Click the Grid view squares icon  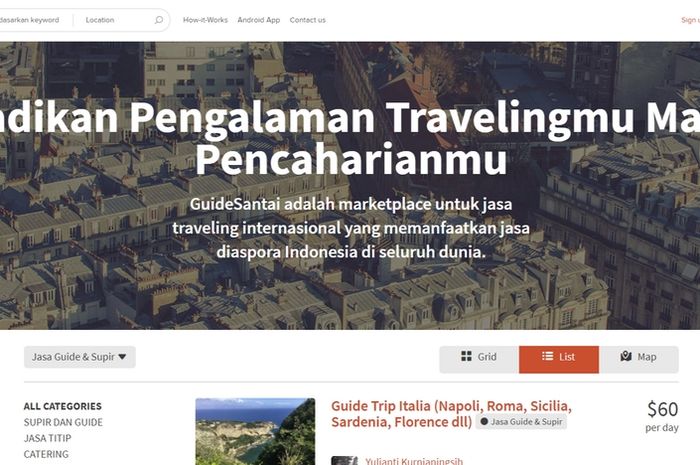click(x=466, y=356)
